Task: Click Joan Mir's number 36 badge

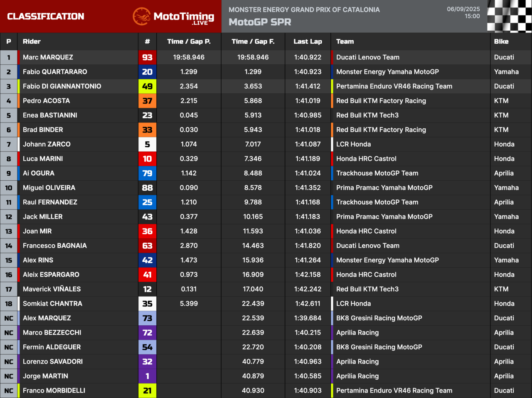Action: (x=148, y=231)
